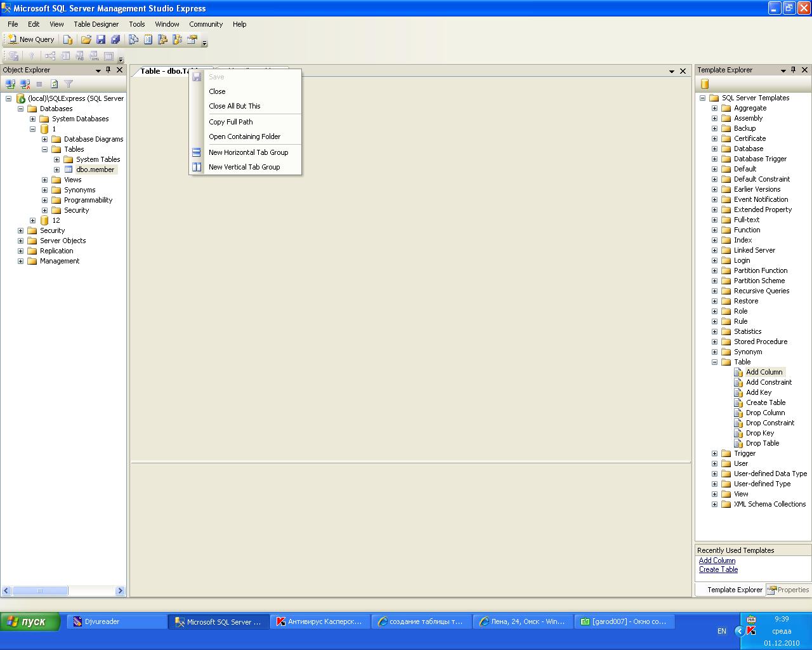Expand the Database Diagrams node
Screen dimensions: 812x650
[x=44, y=139]
